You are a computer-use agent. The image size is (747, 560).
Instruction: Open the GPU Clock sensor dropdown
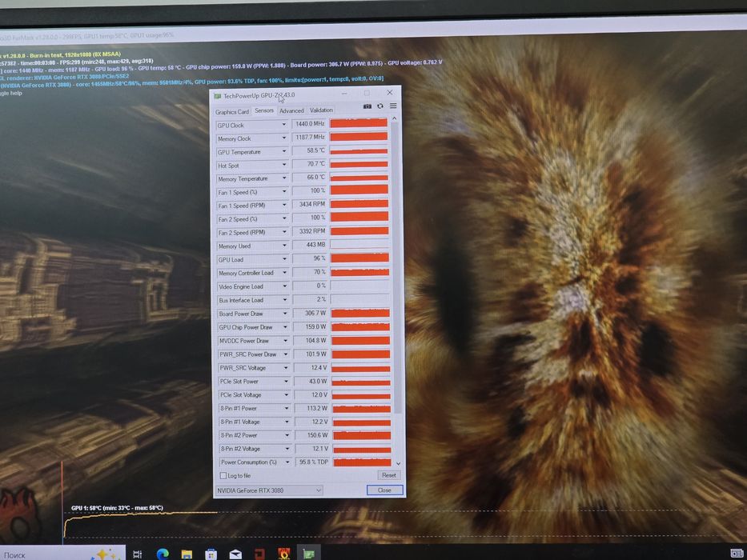(x=284, y=125)
